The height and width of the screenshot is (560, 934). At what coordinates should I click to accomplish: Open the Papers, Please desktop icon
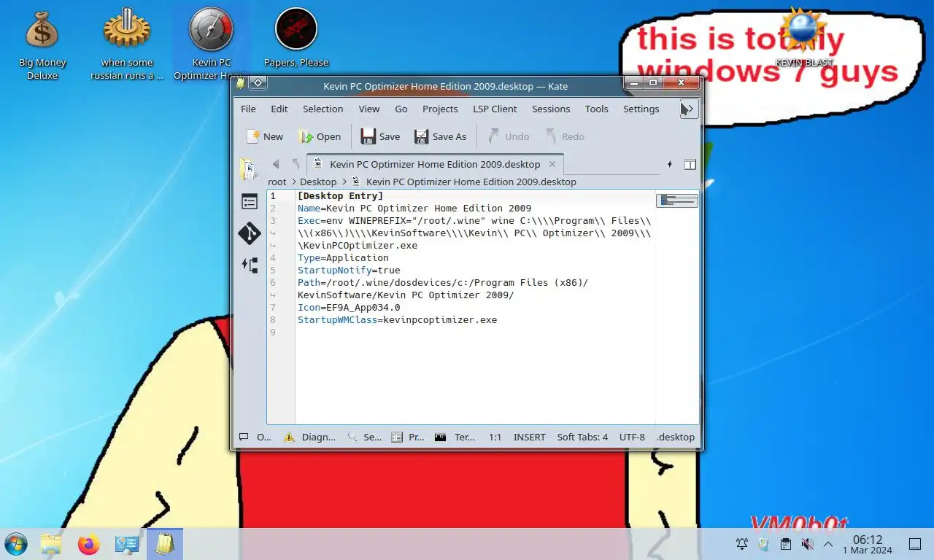tap(296, 38)
